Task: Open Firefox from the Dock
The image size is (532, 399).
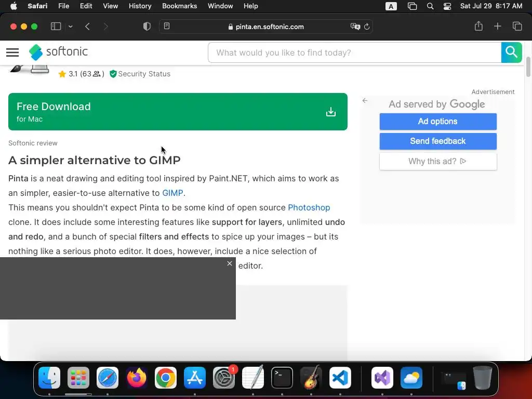Action: (x=137, y=378)
